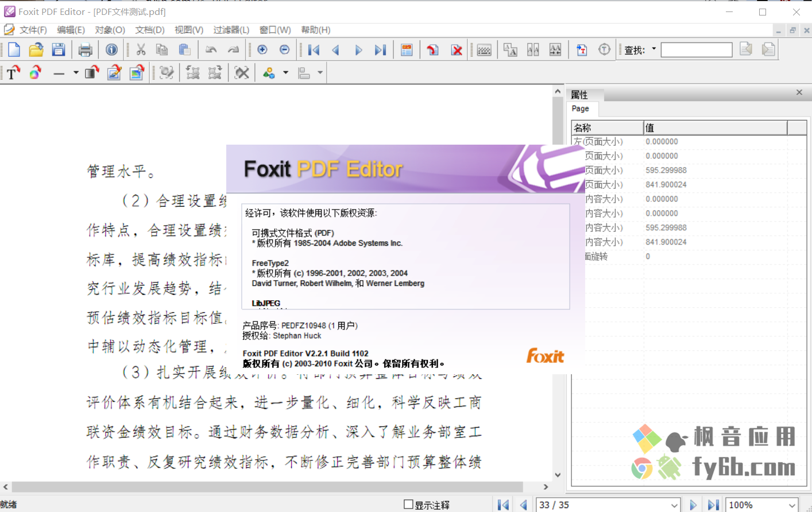Open the keyboard icon in toolbar
Screen dimensions: 812x512
click(484, 50)
